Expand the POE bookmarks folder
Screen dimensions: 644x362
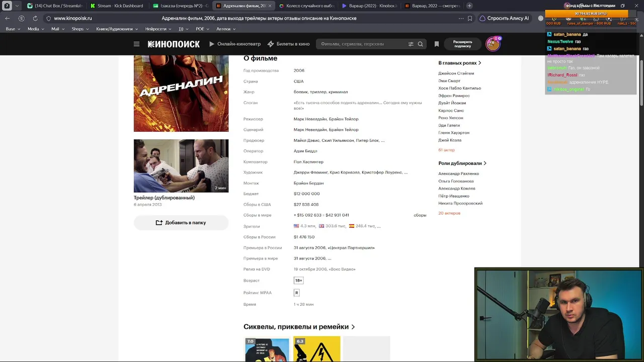(202, 29)
